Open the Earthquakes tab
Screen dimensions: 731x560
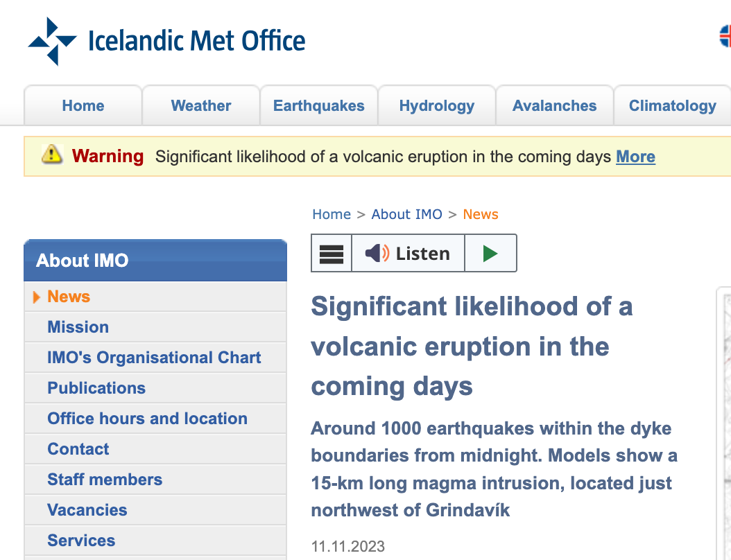click(319, 106)
